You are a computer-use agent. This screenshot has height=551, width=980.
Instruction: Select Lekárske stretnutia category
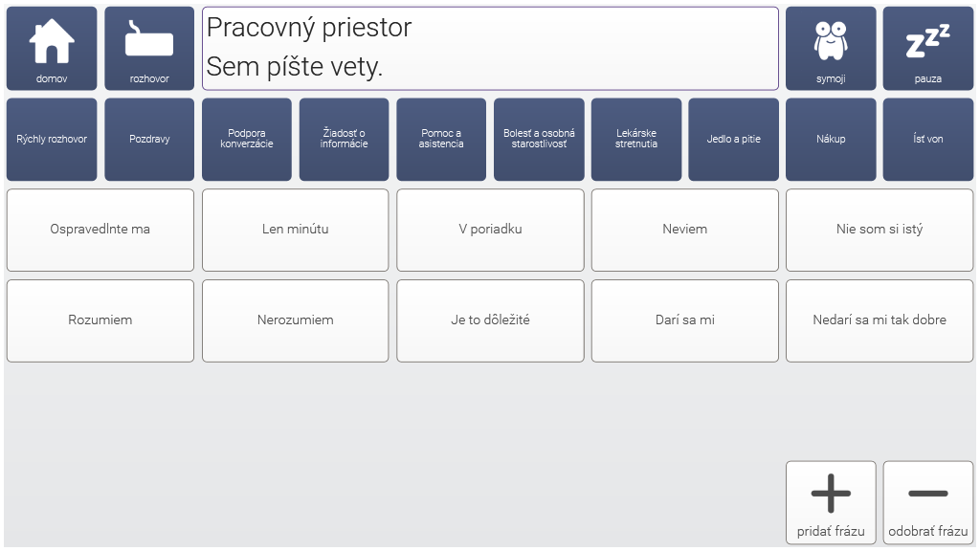click(636, 140)
